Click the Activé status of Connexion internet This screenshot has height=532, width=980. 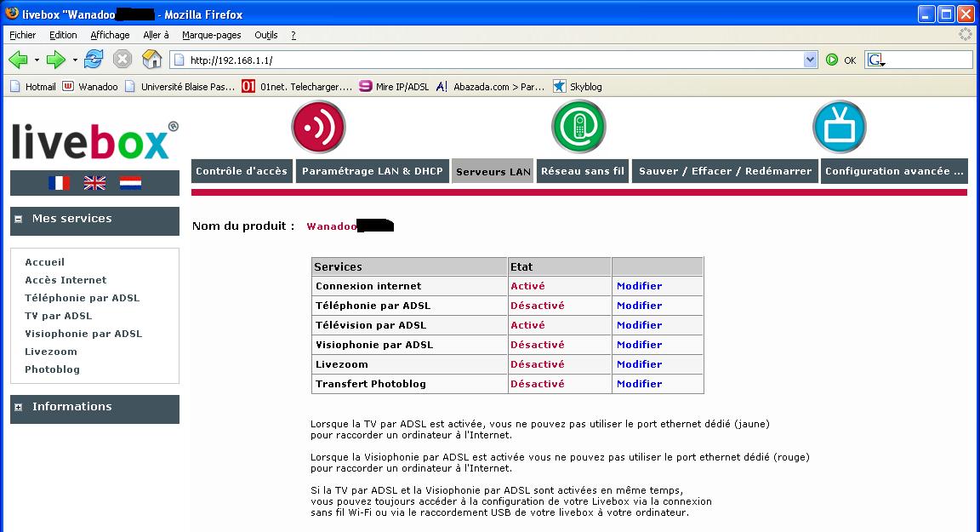[x=527, y=286]
